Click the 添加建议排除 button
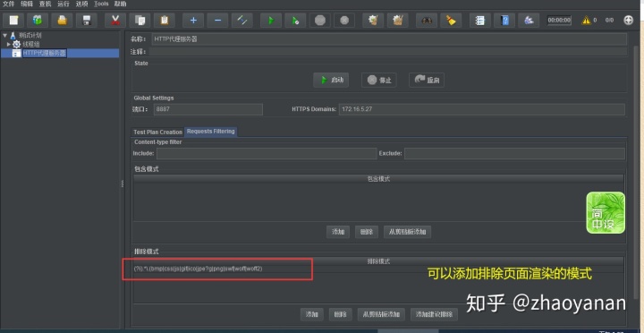Screen dimensions: 644x333 pos(434,314)
